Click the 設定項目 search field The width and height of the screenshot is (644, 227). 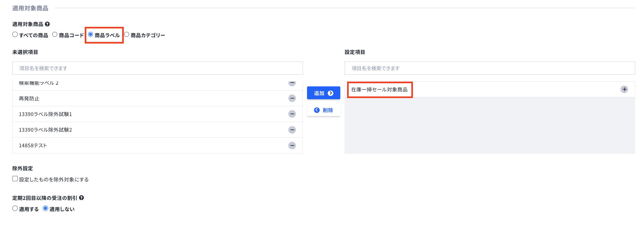pos(489,68)
